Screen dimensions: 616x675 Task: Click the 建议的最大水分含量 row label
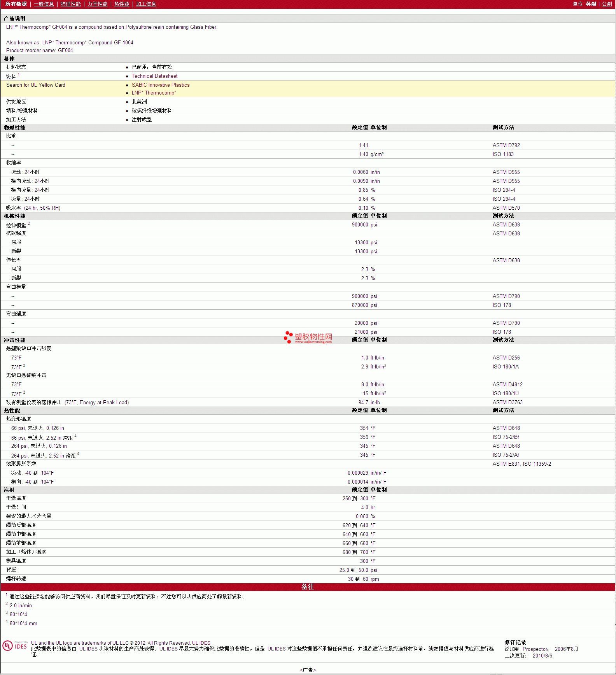coord(29,516)
